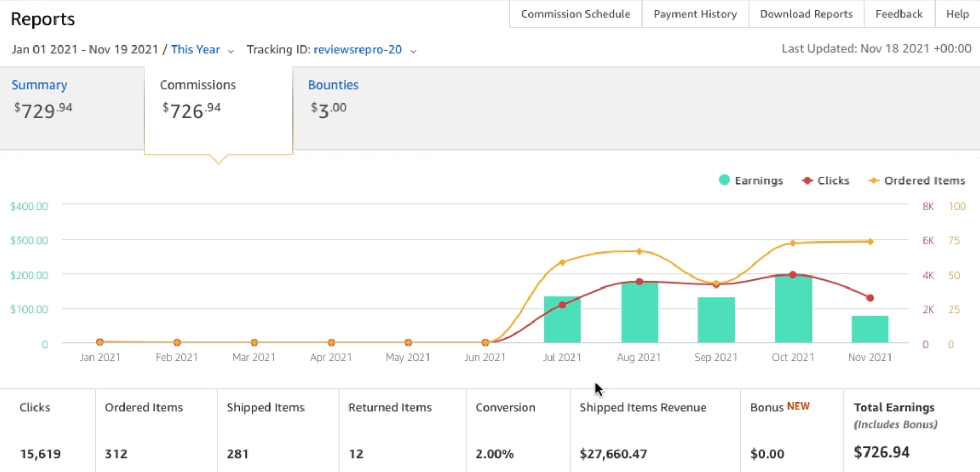980x472 pixels.
Task: Toggle the Clicks legend item
Action: click(x=826, y=180)
